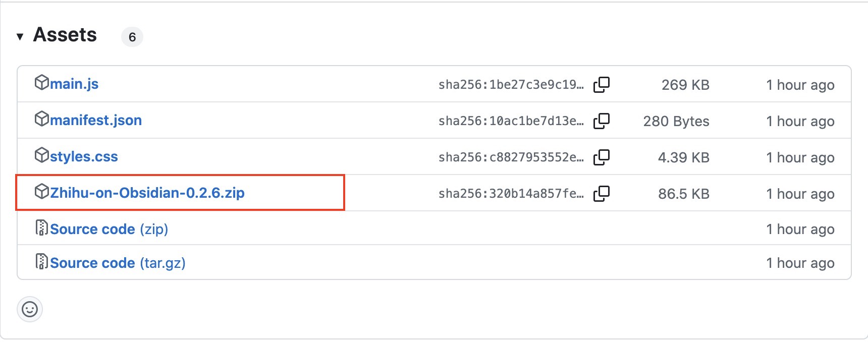The image size is (868, 342).
Task: Click the Assets disclosure triangle
Action: tap(19, 36)
